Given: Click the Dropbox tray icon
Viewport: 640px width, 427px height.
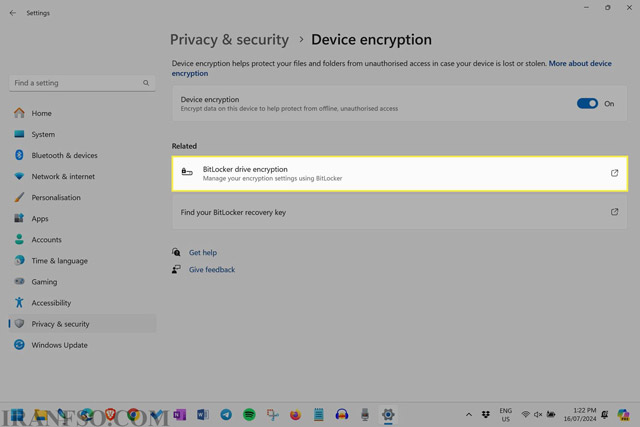Looking at the screenshot, I should [x=485, y=415].
